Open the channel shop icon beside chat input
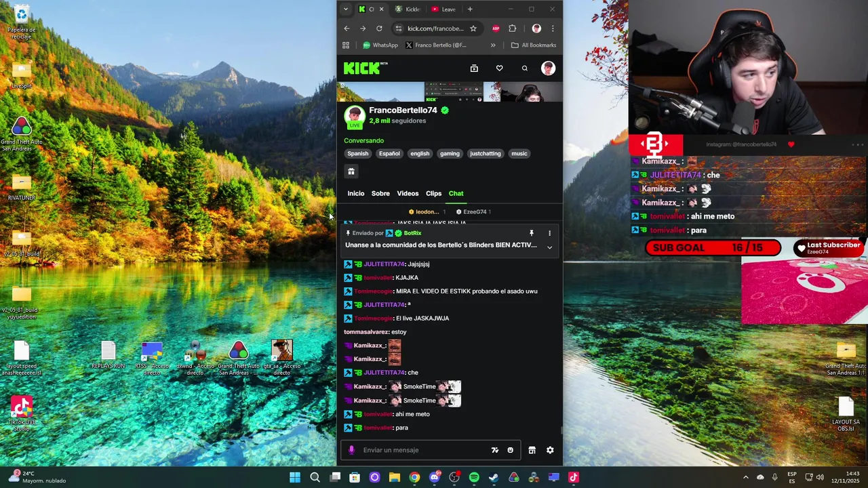This screenshot has height=488, width=868. point(532,450)
